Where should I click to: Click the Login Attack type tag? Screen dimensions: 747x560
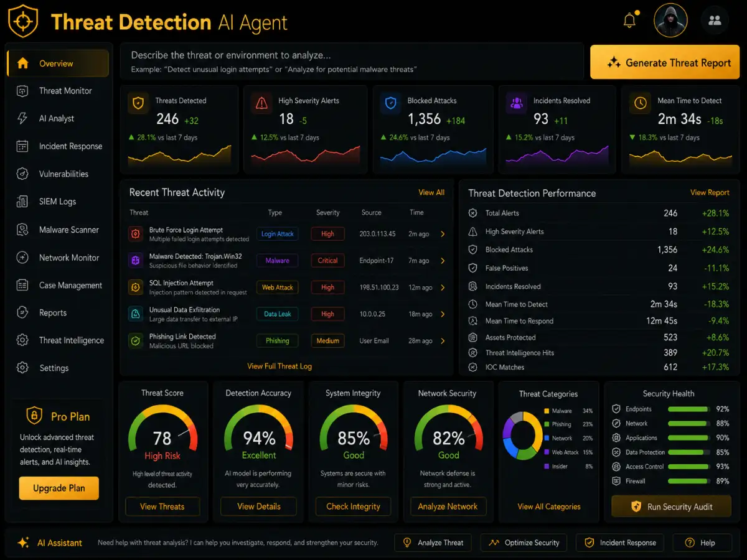pos(277,234)
